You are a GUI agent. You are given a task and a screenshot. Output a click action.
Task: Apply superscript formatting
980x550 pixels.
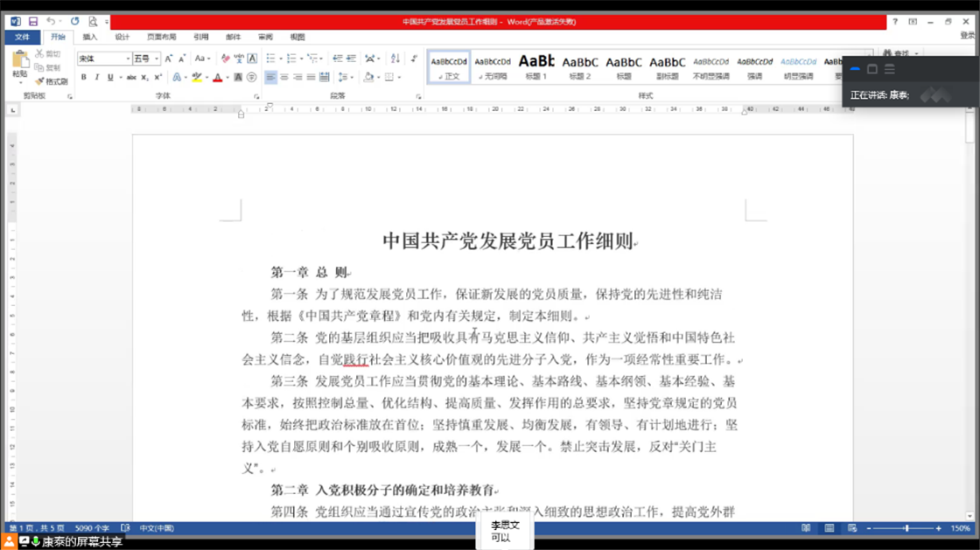coord(158,78)
